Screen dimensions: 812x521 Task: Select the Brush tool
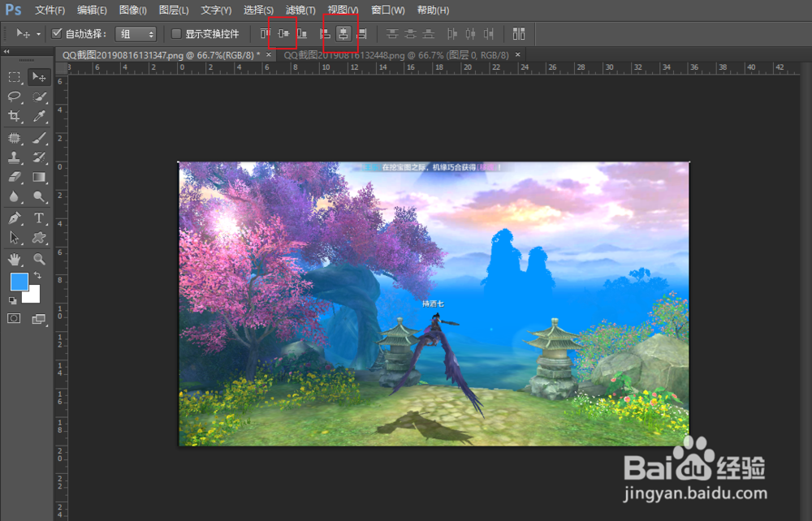tap(39, 138)
